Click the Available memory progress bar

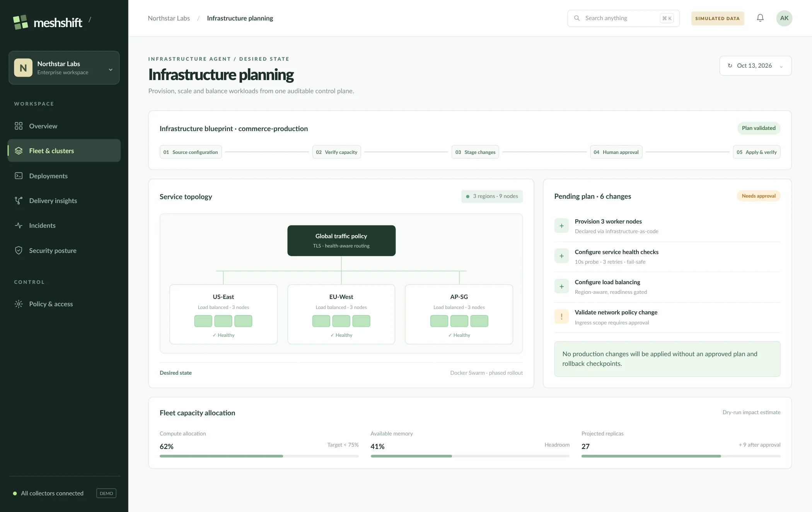pyautogui.click(x=470, y=456)
